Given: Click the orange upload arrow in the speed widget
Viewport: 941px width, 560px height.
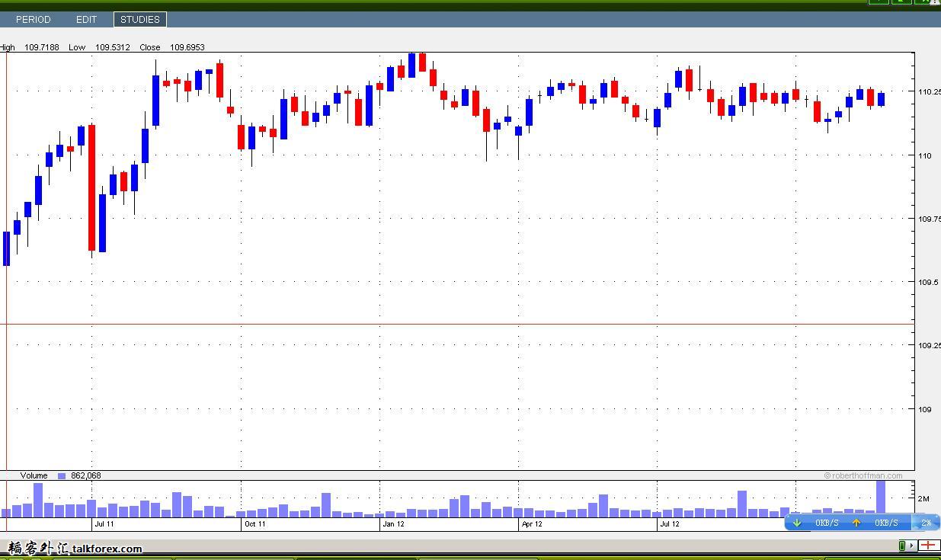Looking at the screenshot, I should click(856, 523).
